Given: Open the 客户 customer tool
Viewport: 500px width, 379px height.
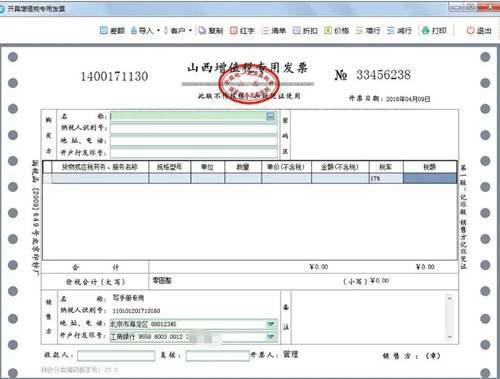Looking at the screenshot, I should pyautogui.click(x=174, y=31).
